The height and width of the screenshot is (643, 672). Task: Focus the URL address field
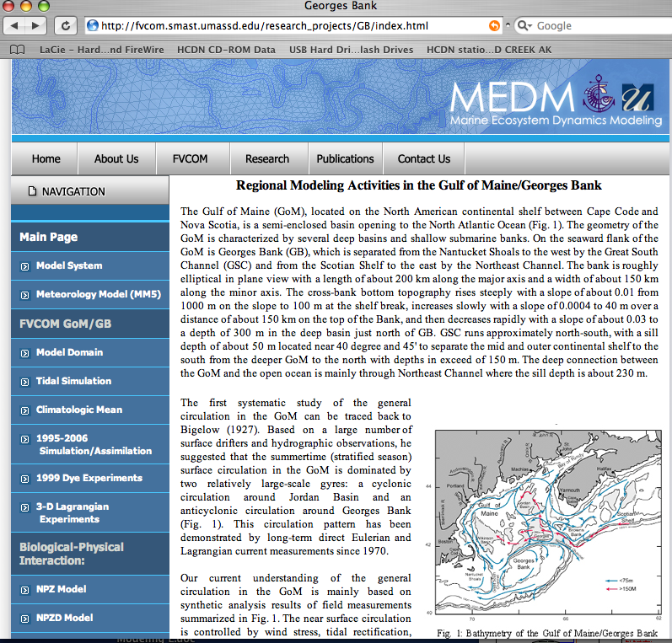pyautogui.click(x=293, y=25)
